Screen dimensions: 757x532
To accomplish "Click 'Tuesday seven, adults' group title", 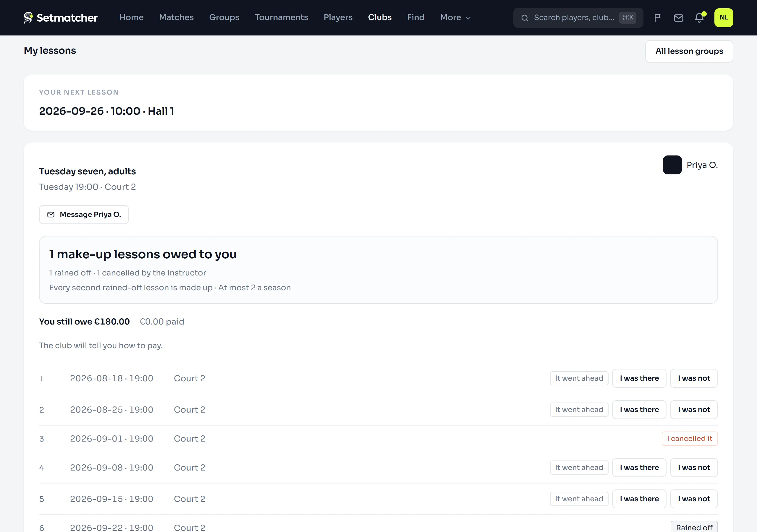I will [x=87, y=171].
